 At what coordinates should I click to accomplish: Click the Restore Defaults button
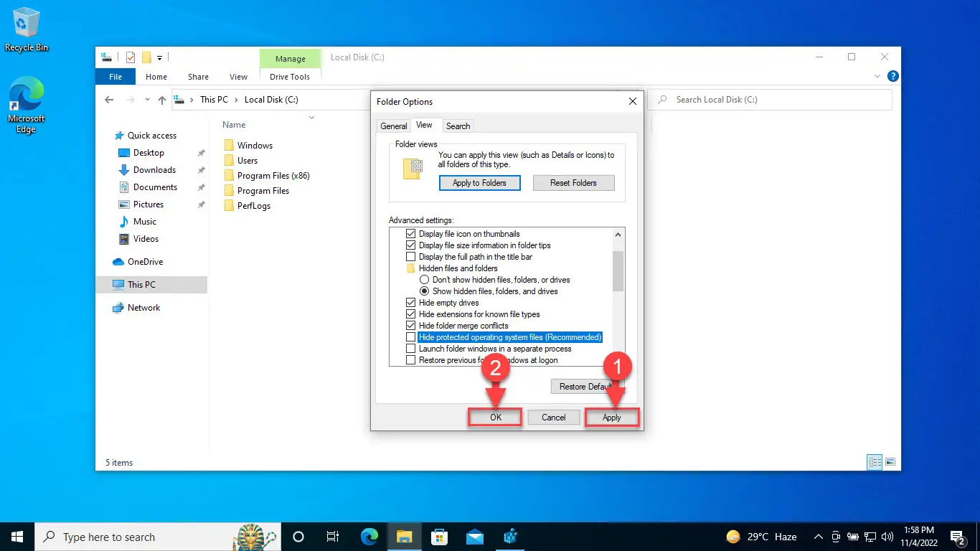pos(587,387)
